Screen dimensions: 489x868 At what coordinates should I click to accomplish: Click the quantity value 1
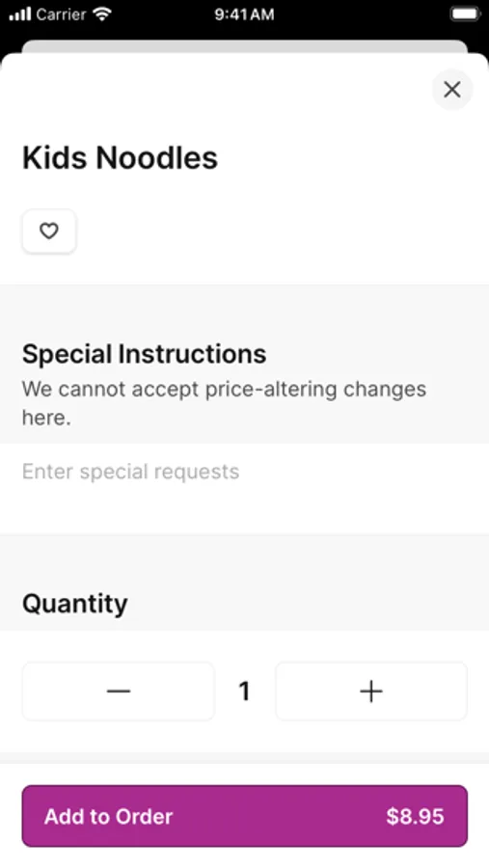[244, 691]
